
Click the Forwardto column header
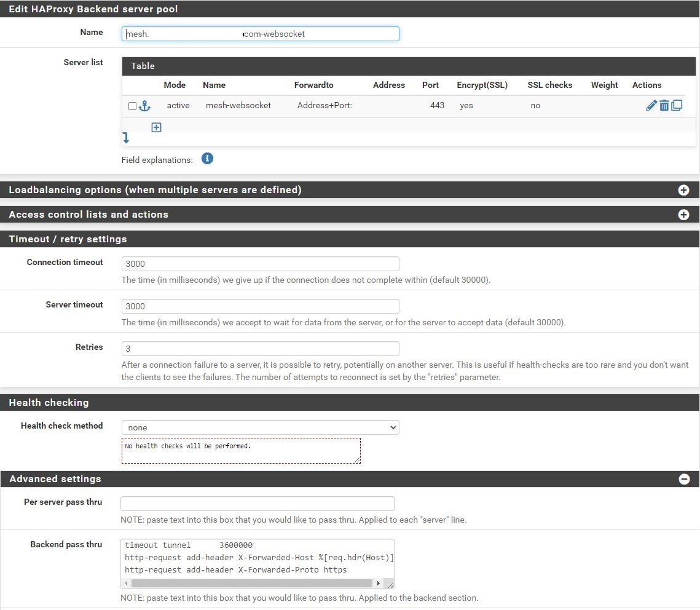click(313, 85)
